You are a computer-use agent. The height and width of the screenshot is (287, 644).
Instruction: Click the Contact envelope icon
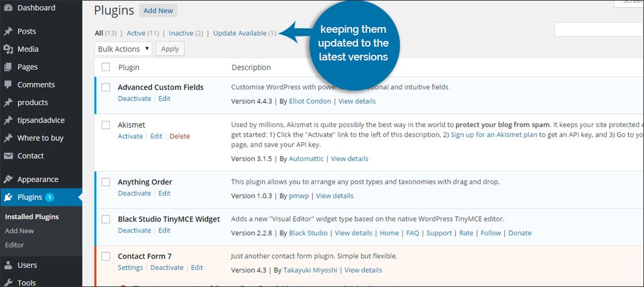(8, 156)
